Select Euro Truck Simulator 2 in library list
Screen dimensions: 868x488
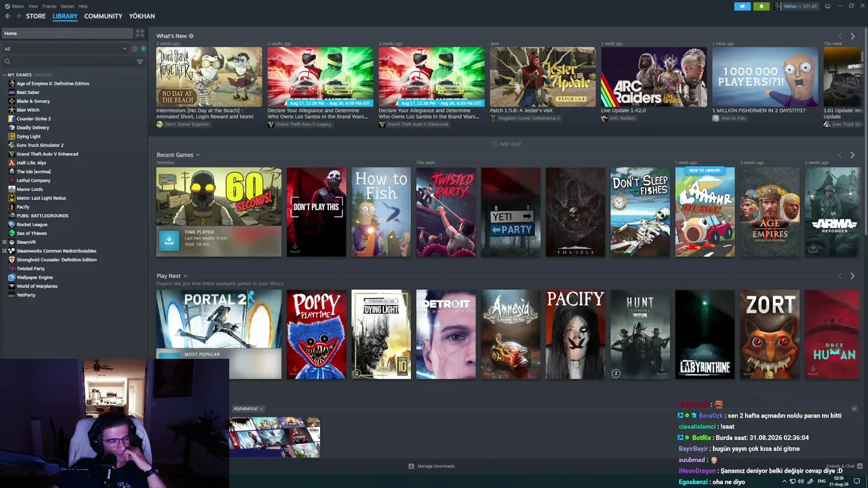40,145
